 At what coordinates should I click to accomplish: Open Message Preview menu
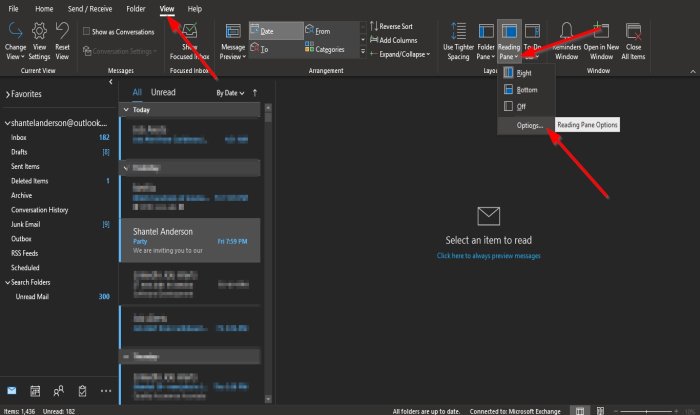pos(233,41)
